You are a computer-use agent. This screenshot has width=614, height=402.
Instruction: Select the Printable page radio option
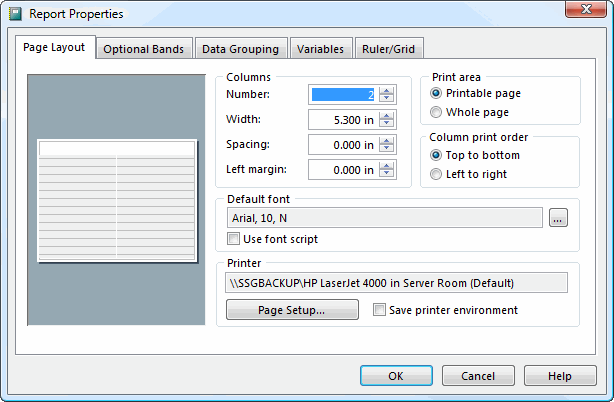click(x=436, y=93)
